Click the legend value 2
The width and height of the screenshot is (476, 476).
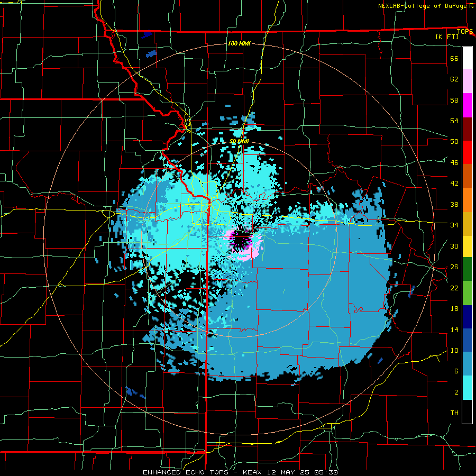point(456,392)
